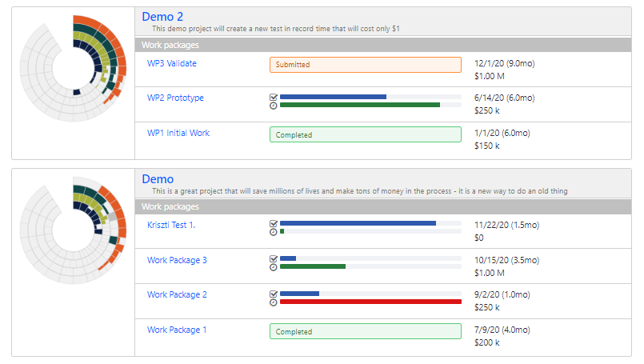
Task: Open the WP1 Initial Work link
Action: [x=178, y=133]
